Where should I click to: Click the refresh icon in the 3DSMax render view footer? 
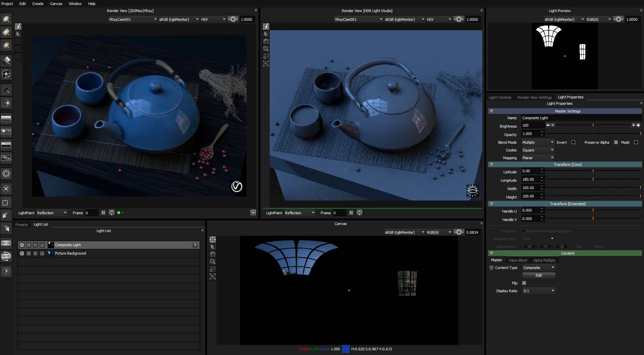(x=112, y=213)
